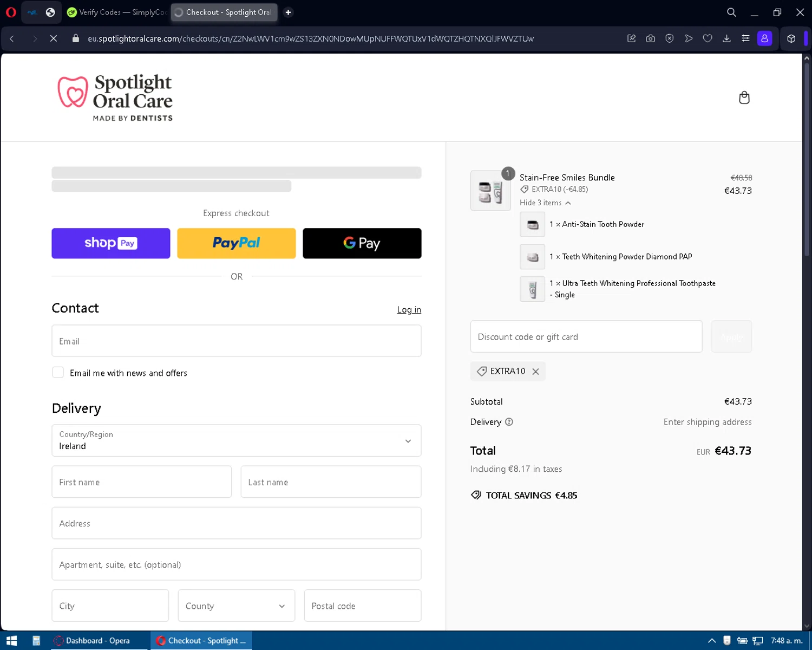Click Spotlight Oral Care logo
Screen dimensions: 812x650
click(x=115, y=98)
